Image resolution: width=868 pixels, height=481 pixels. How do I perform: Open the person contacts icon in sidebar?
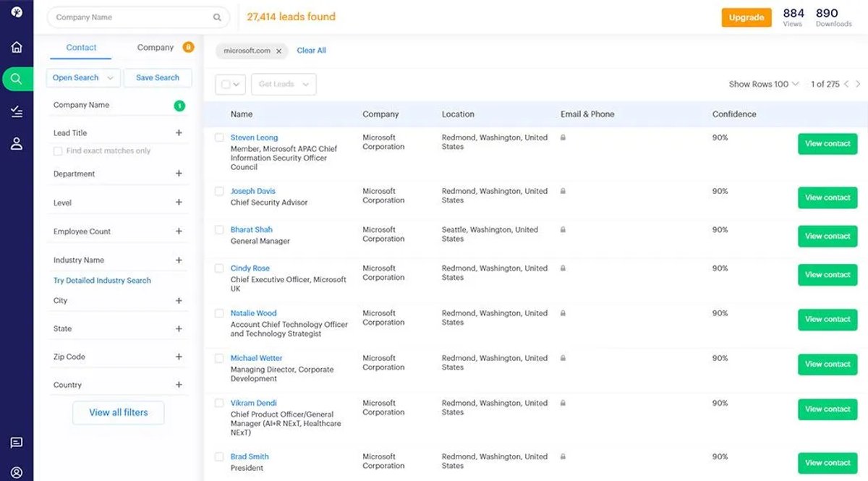click(17, 143)
